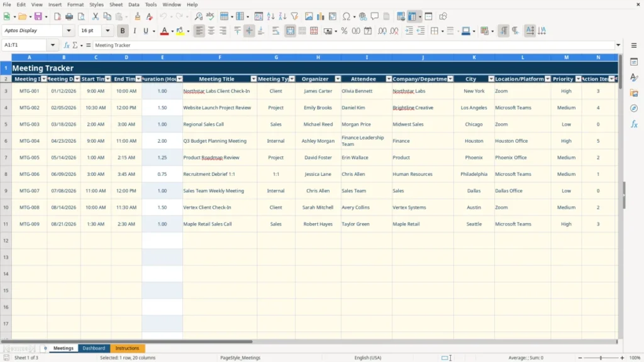The width and height of the screenshot is (644, 362).
Task: Switch to the Instructions sheet tab
Action: coord(127,348)
